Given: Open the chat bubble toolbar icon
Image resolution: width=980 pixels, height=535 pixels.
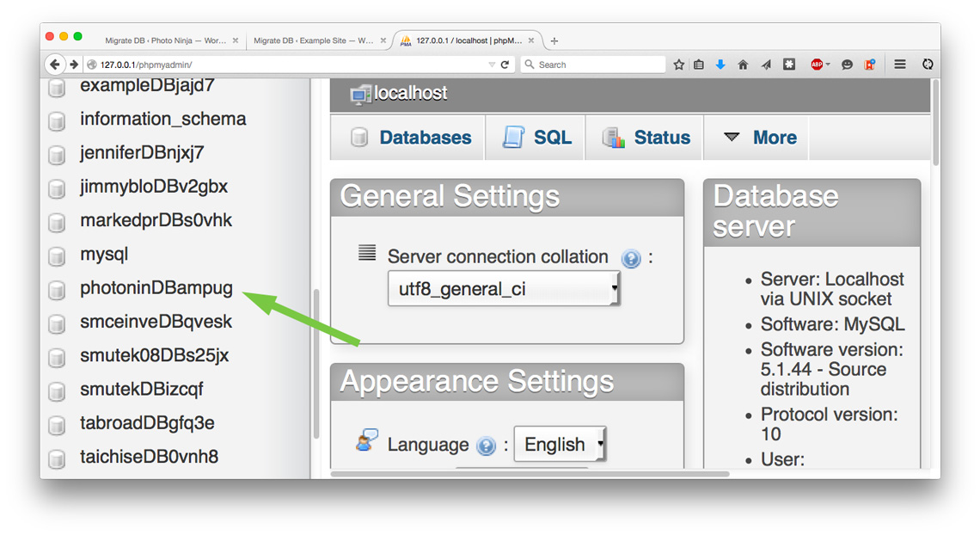Looking at the screenshot, I should pos(847,64).
